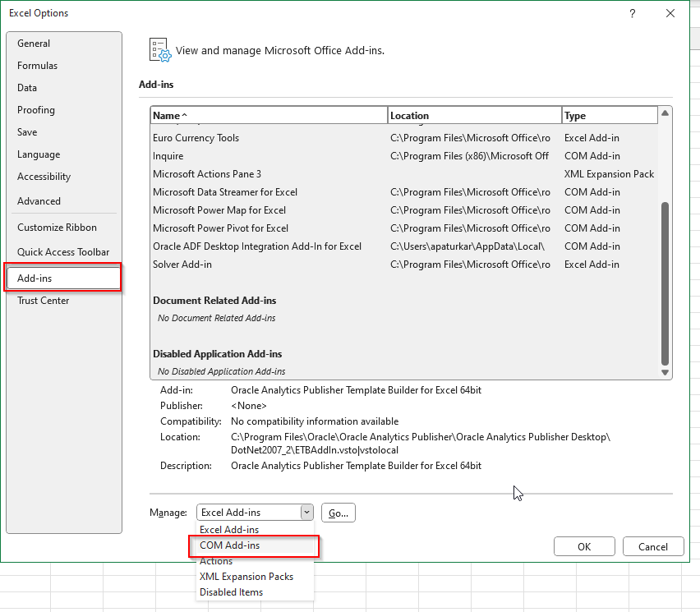This screenshot has width=700, height=612.
Task: Select Microsoft Power Map for Excel
Action: (404, 210)
